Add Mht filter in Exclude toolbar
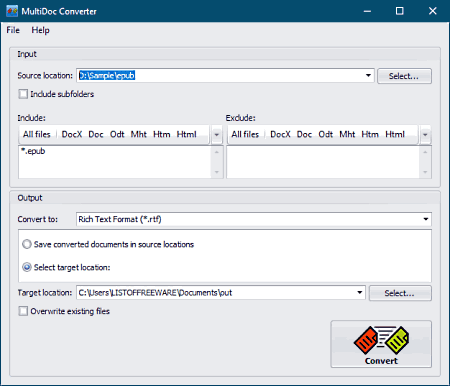Image resolution: width=450 pixels, height=386 pixels. (x=347, y=134)
